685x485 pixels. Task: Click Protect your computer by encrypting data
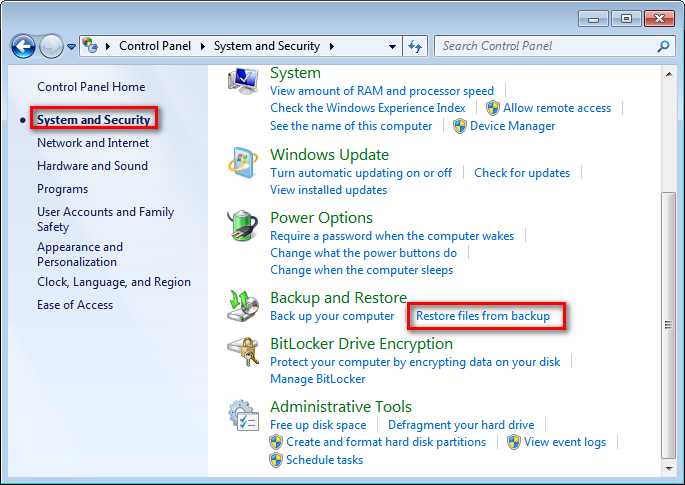click(x=415, y=362)
